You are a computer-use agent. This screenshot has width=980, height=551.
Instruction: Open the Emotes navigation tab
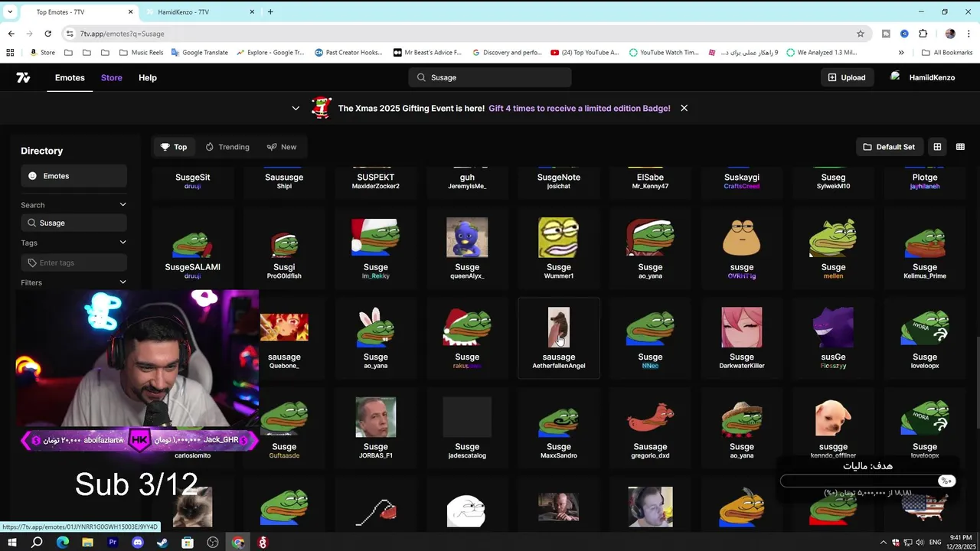(70, 77)
